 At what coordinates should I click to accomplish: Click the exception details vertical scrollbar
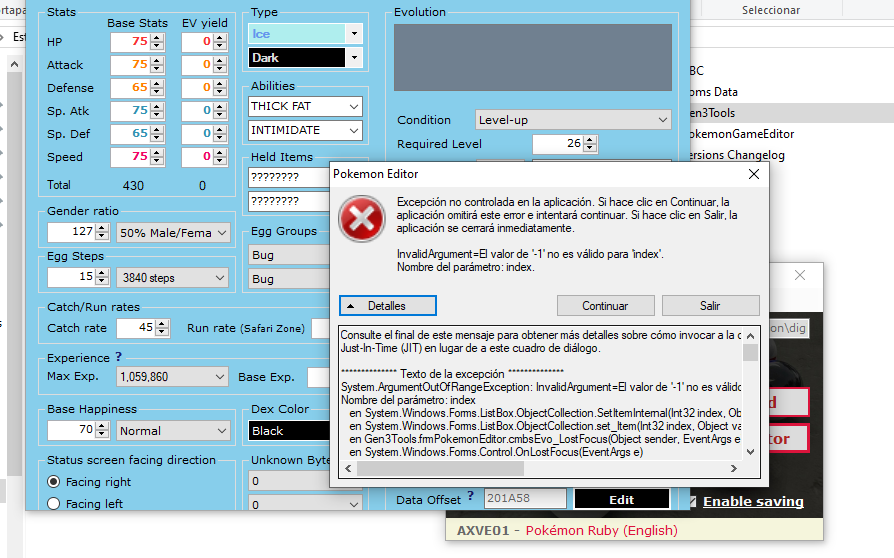(750, 400)
